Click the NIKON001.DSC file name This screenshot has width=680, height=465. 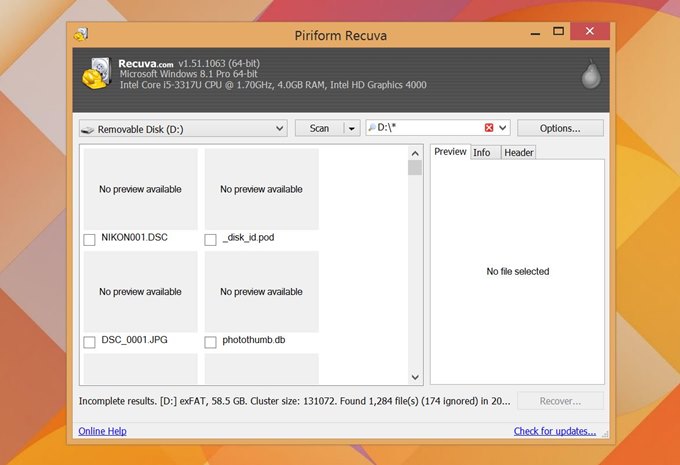[134, 237]
